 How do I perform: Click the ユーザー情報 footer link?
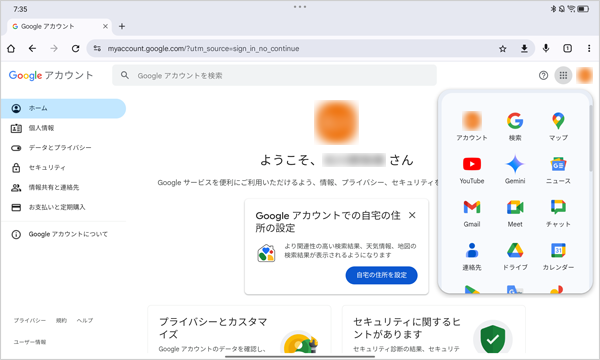pos(30,342)
